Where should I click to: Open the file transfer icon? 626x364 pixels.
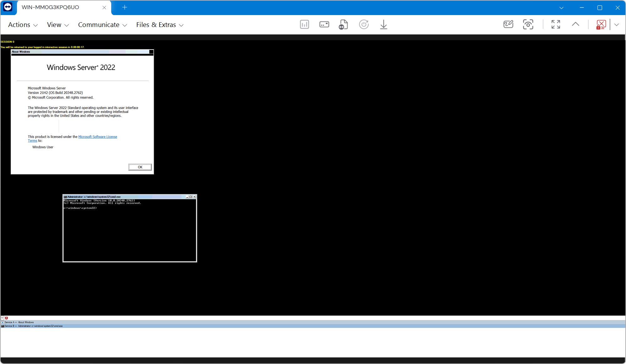(x=343, y=24)
